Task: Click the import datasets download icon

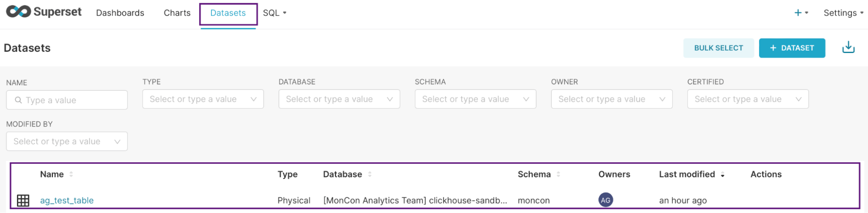Action: click(848, 47)
